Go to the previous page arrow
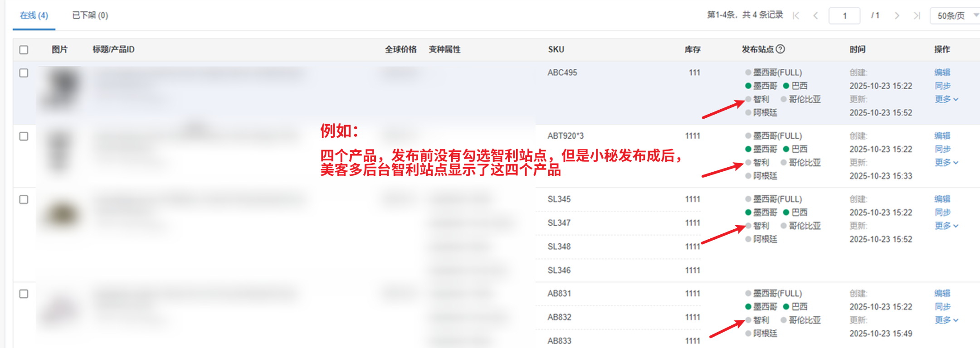 [x=815, y=16]
